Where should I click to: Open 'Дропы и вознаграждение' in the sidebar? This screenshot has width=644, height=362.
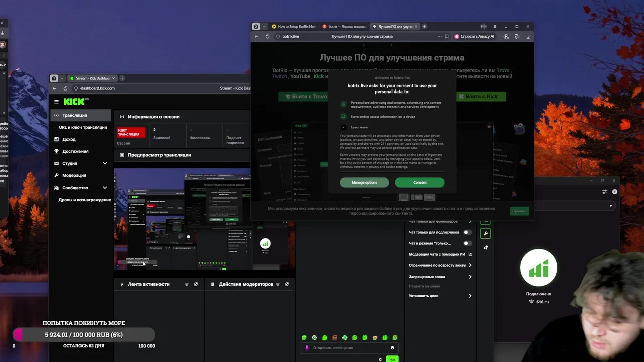coord(85,200)
